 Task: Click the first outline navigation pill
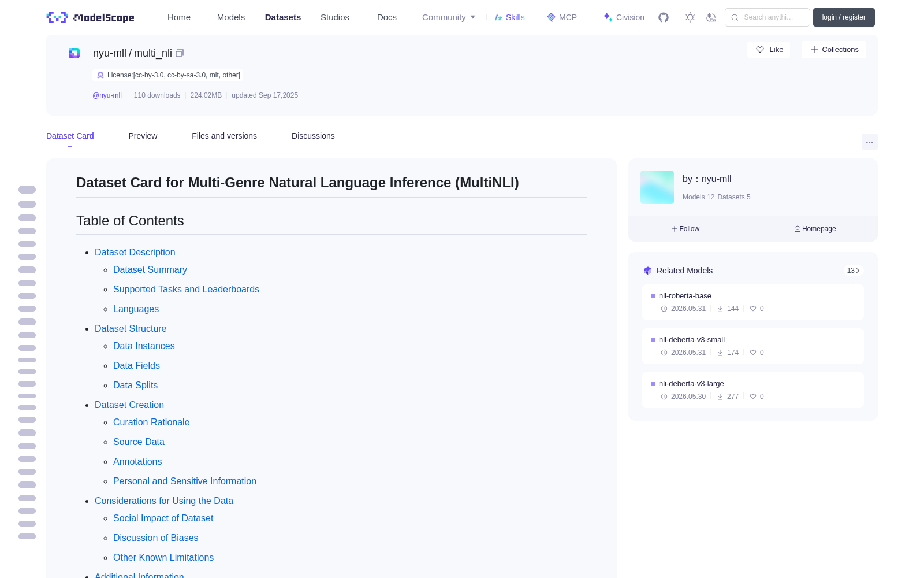[27, 190]
